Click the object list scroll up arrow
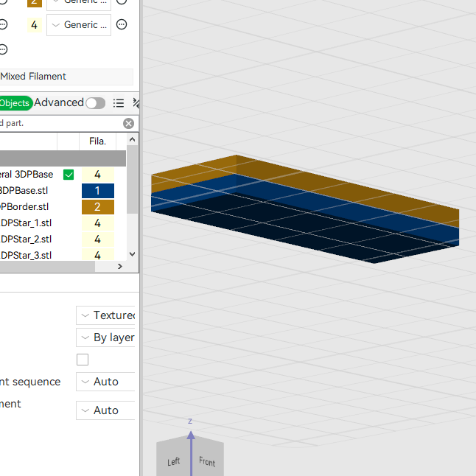Viewport: 476px width, 476px height. (x=132, y=139)
